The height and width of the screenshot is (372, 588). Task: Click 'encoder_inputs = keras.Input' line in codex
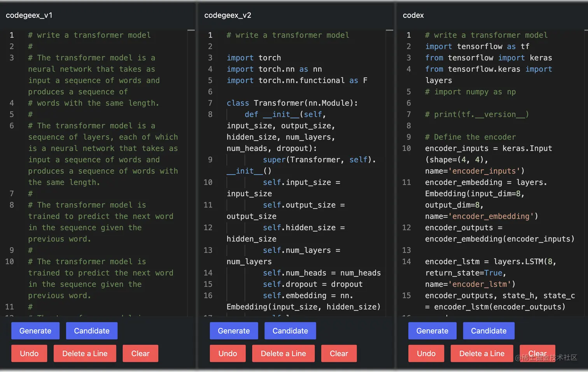point(488,148)
